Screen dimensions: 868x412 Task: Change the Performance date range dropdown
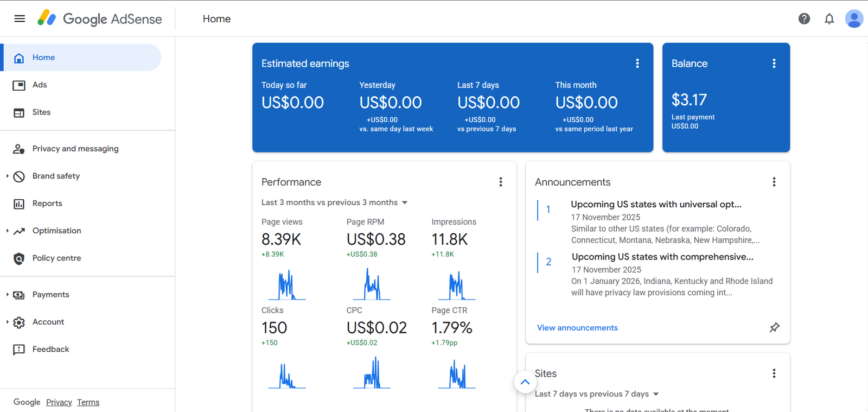(x=334, y=202)
